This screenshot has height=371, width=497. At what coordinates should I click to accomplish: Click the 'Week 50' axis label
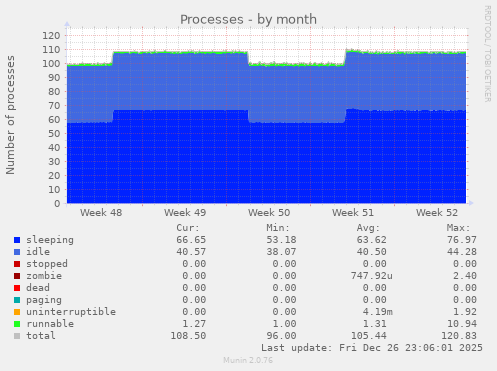click(269, 213)
